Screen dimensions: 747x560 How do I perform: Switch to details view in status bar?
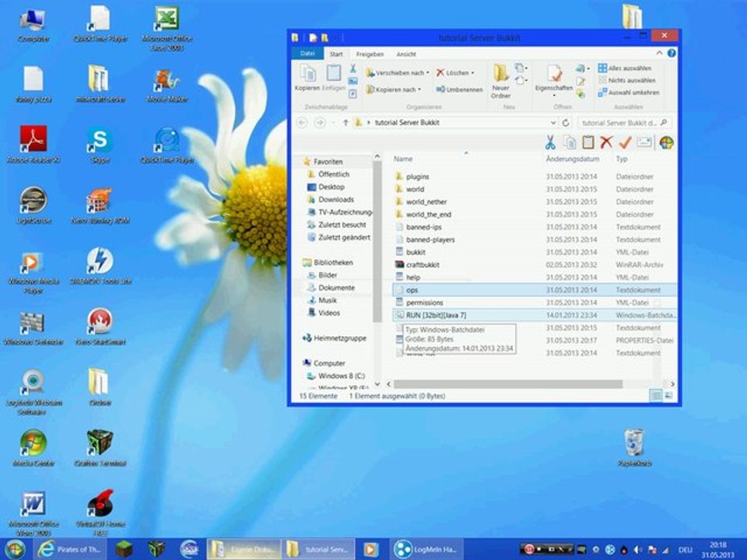[x=656, y=396]
